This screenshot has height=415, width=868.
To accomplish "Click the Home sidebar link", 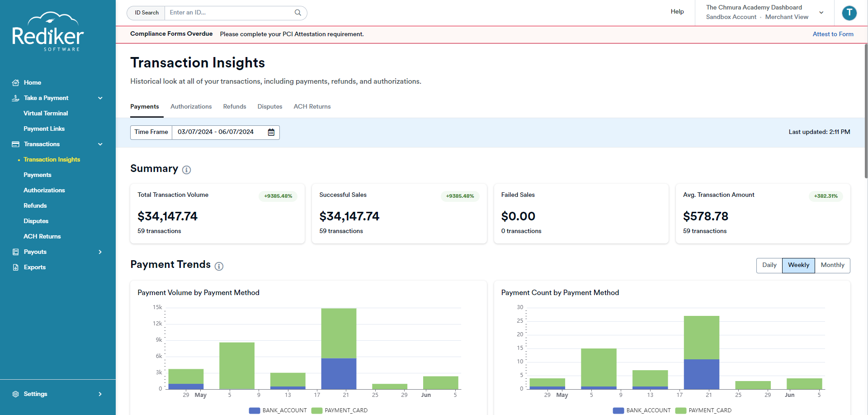I will [x=32, y=83].
